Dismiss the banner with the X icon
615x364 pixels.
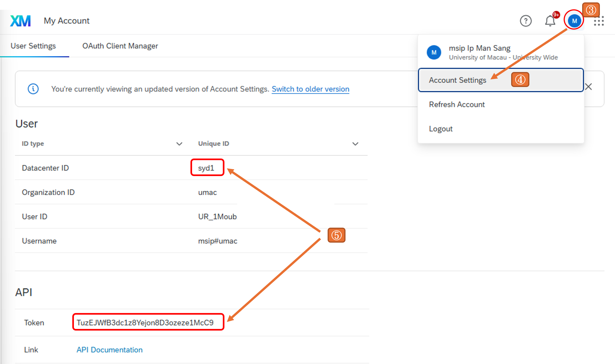(588, 87)
